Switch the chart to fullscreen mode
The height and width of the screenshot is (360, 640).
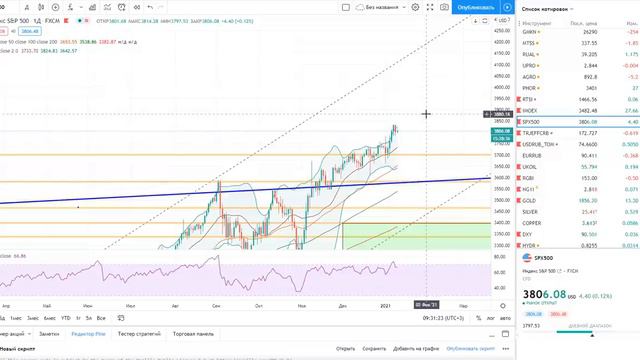point(430,7)
